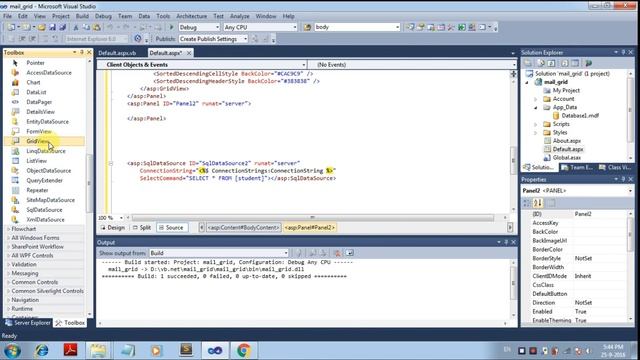This screenshot has width=640, height=360.
Task: Click the Save icon in toolbar
Action: 52,27
